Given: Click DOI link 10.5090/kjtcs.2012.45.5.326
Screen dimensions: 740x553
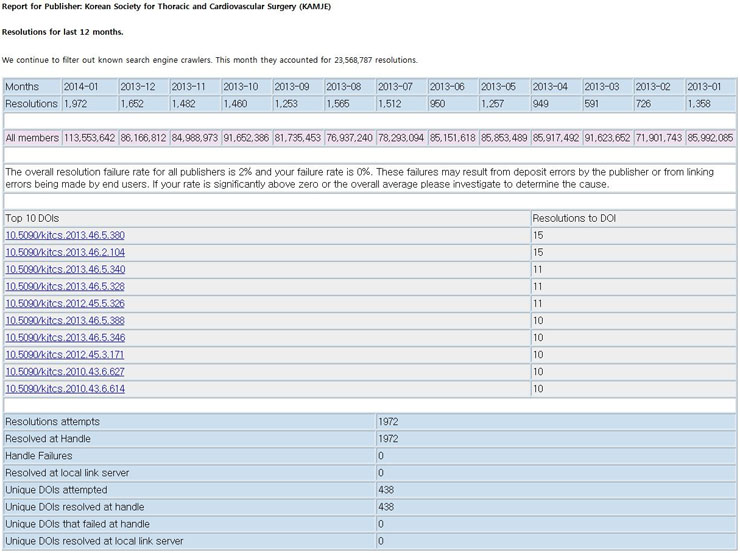Looking at the screenshot, I should pyautogui.click(x=65, y=303).
